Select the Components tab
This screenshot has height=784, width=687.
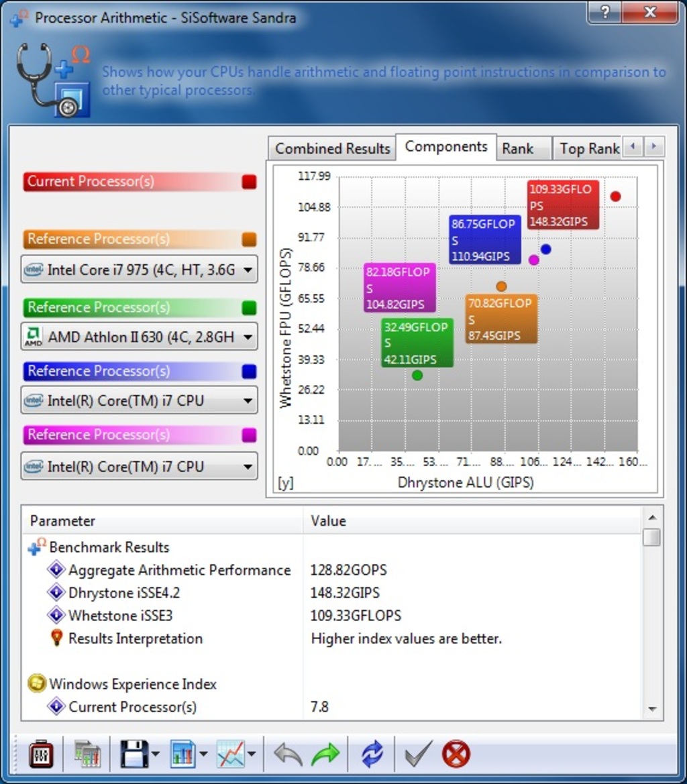tap(446, 146)
